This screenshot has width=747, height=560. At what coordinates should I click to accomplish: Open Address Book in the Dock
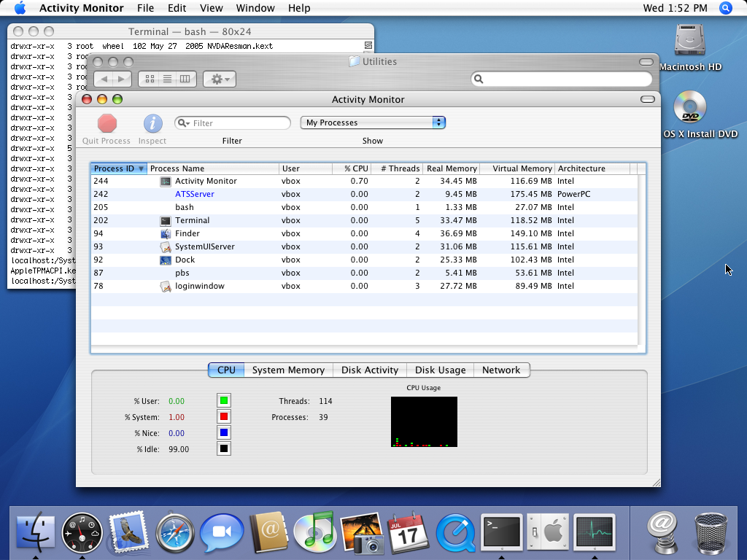click(268, 532)
